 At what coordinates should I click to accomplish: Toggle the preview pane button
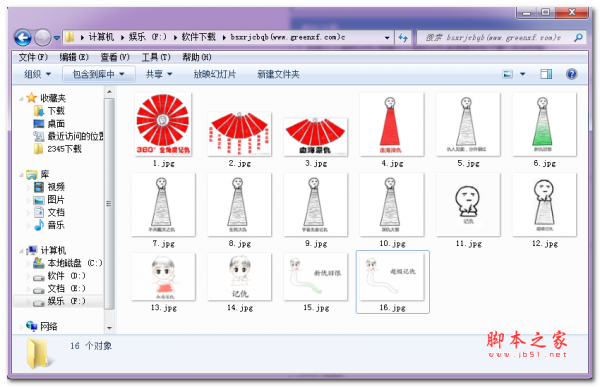point(546,74)
